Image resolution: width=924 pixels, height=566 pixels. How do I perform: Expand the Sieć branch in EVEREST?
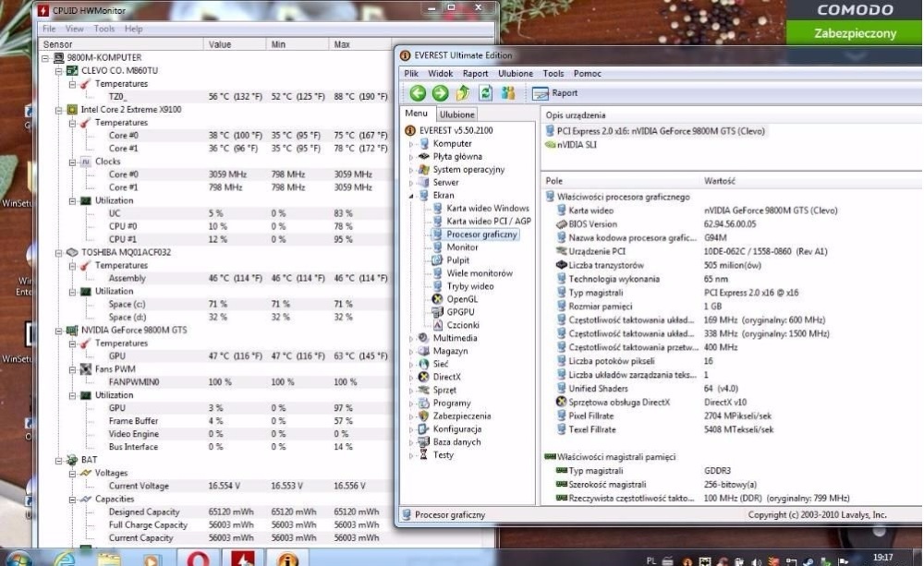tap(411, 365)
